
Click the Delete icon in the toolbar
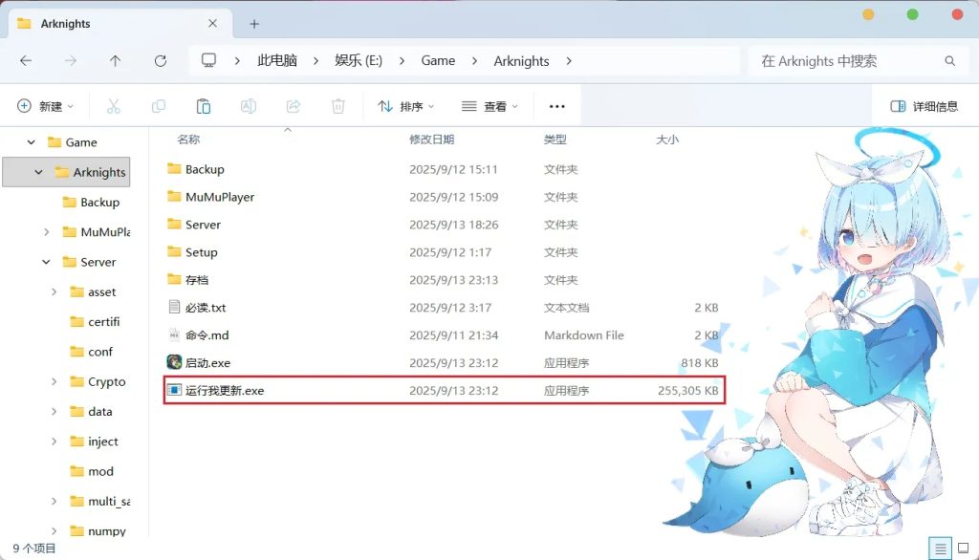pyautogui.click(x=337, y=106)
